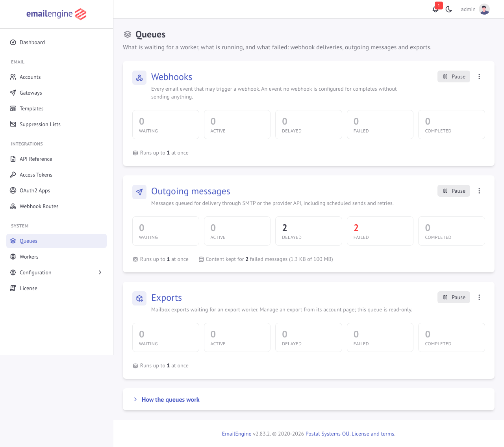Image resolution: width=504 pixels, height=447 pixels.
Task: Go to Accounts page
Action: tap(56, 77)
